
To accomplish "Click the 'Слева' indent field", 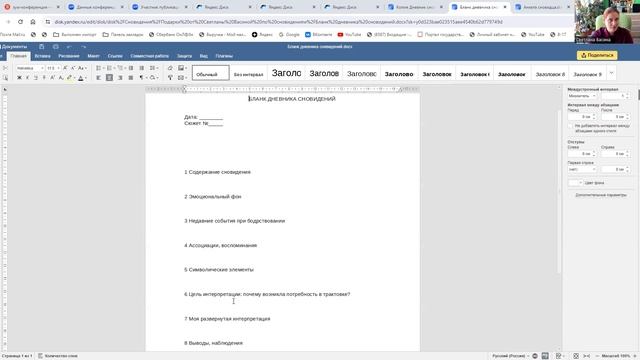I will (x=582, y=154).
